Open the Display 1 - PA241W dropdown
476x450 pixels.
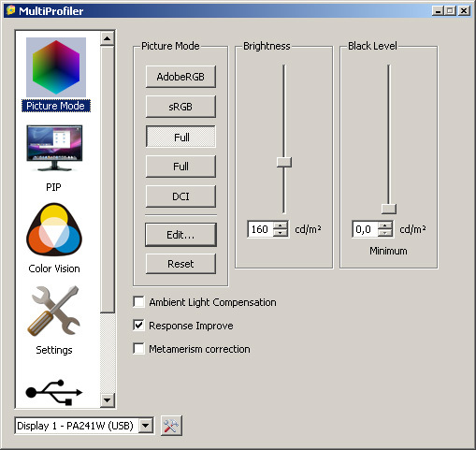tap(146, 426)
